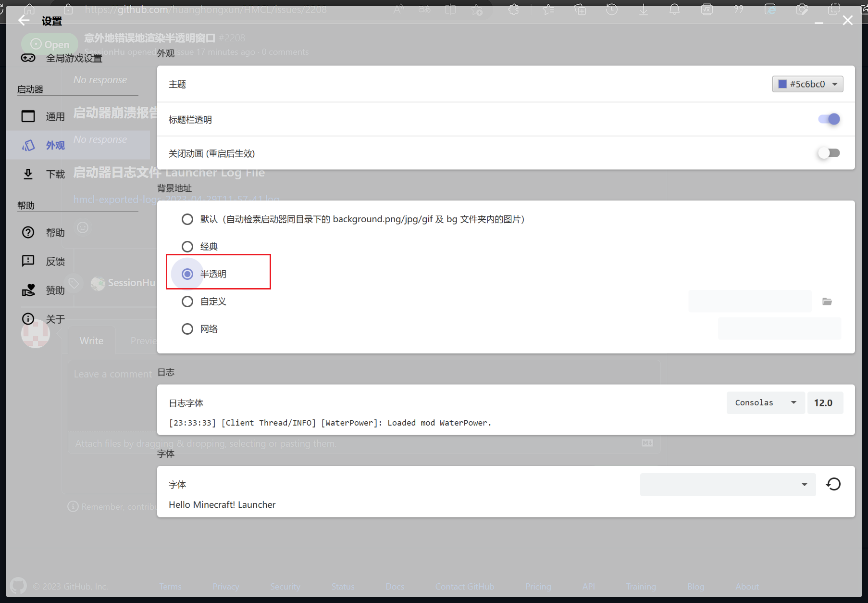868x603 pixels.
Task: Open 通用 settings in the sidebar
Action: coord(54,116)
